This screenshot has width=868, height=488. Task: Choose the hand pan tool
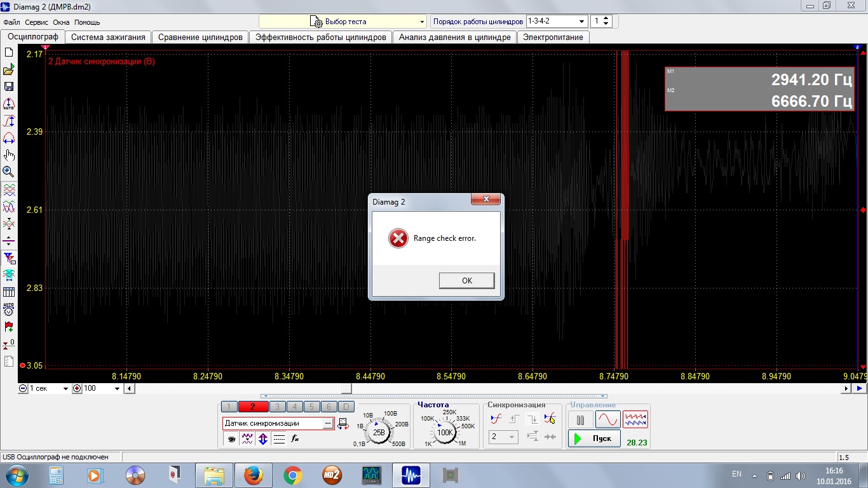click(9, 155)
